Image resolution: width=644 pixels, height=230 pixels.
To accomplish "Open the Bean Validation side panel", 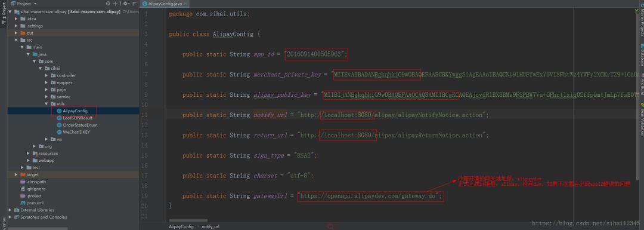I will point(641,121).
